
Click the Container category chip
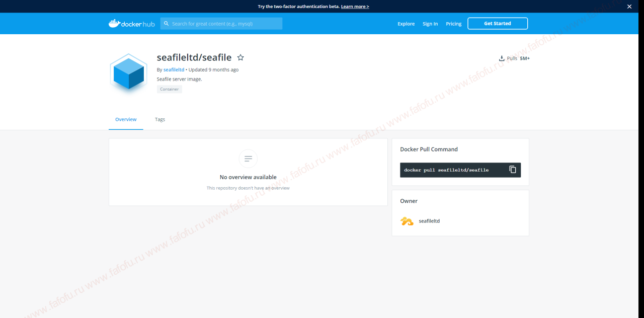(170, 89)
